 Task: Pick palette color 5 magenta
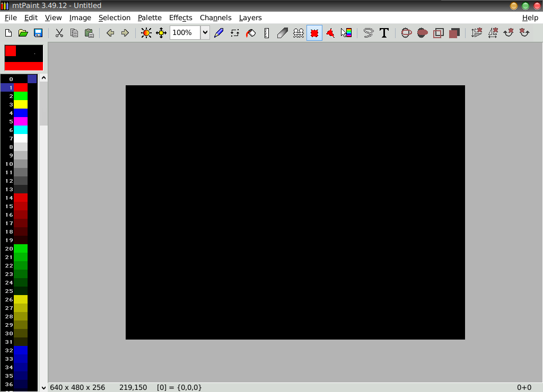tap(21, 121)
